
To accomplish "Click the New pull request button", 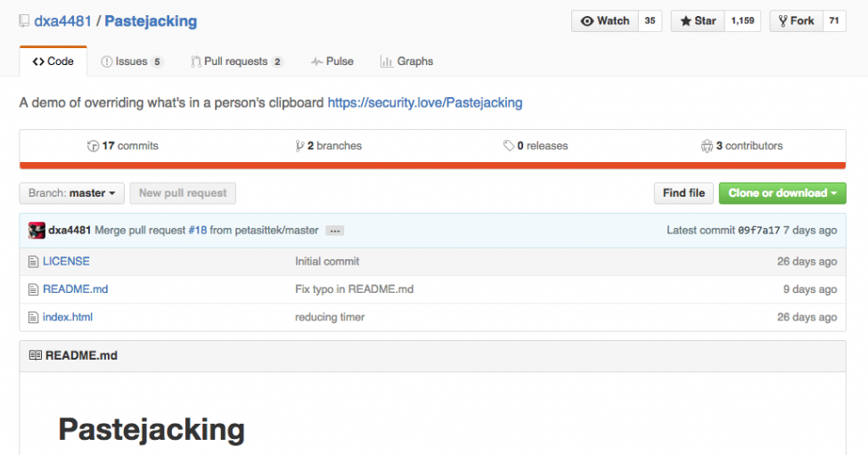I will [x=183, y=193].
